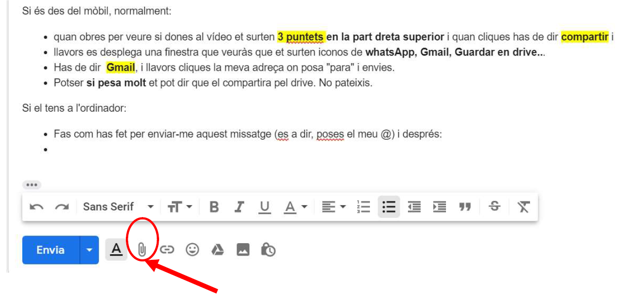The height and width of the screenshot is (304, 644).
Task: Toggle the bulleted list option
Action: 389,207
